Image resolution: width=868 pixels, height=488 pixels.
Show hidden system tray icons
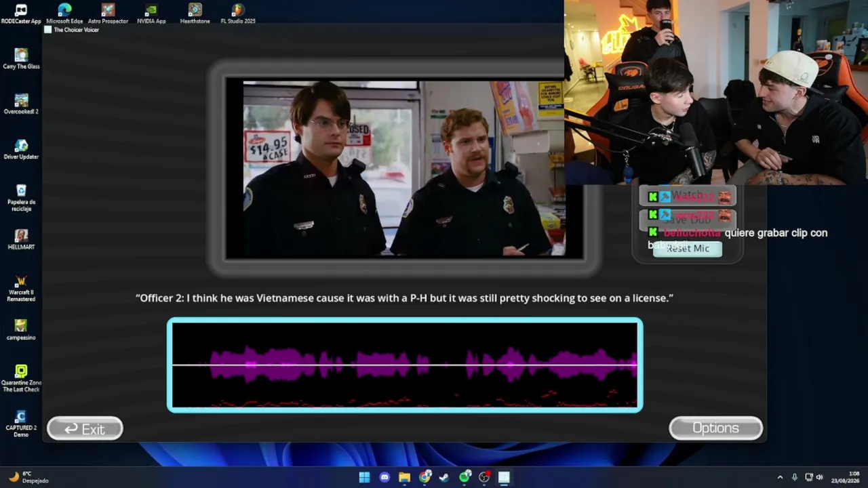[780, 477]
